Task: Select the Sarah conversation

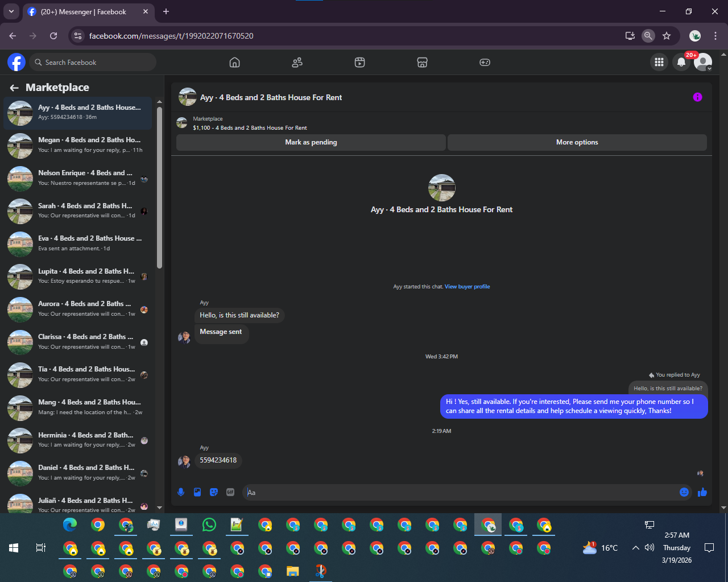Action: pos(78,211)
